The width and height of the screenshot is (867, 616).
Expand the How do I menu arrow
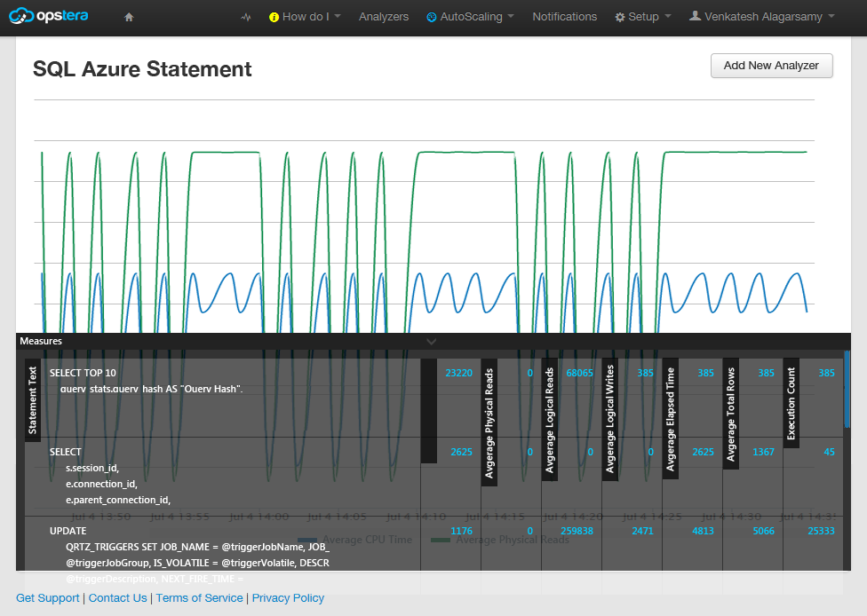pos(338,16)
